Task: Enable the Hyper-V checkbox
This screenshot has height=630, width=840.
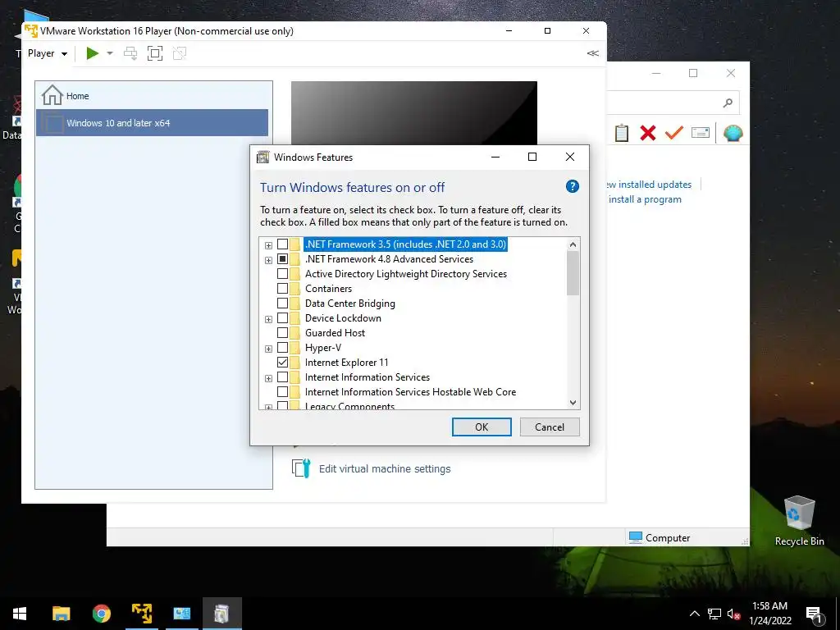Action: tap(282, 348)
